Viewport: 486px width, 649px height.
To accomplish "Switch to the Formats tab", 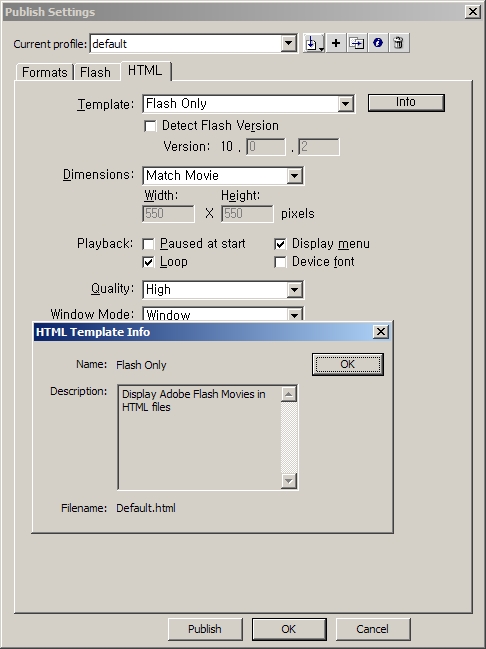I will (x=45, y=72).
